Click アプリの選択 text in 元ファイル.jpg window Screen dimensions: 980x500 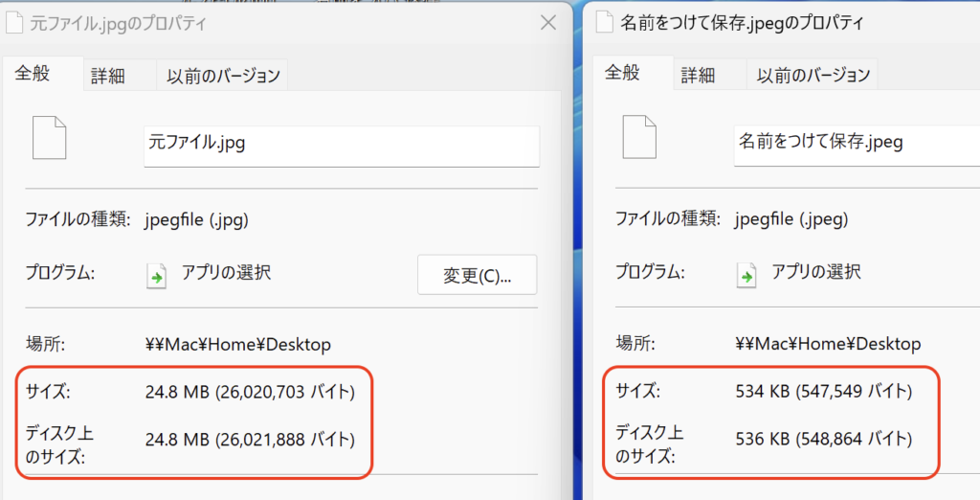click(x=226, y=273)
